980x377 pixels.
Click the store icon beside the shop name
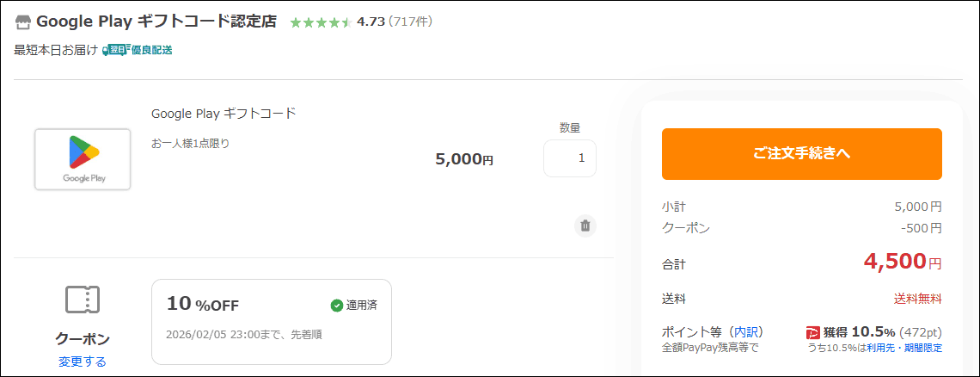[23, 22]
